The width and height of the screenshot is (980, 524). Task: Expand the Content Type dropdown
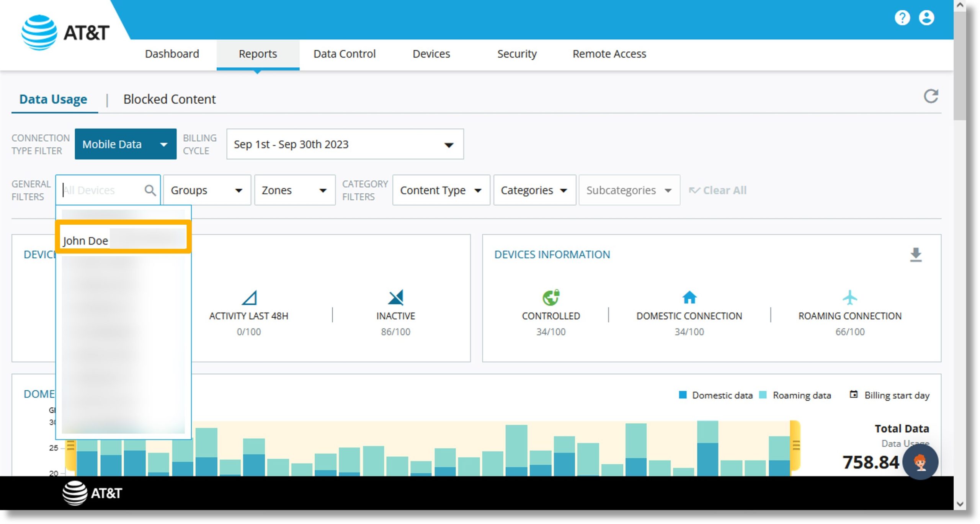pos(441,190)
